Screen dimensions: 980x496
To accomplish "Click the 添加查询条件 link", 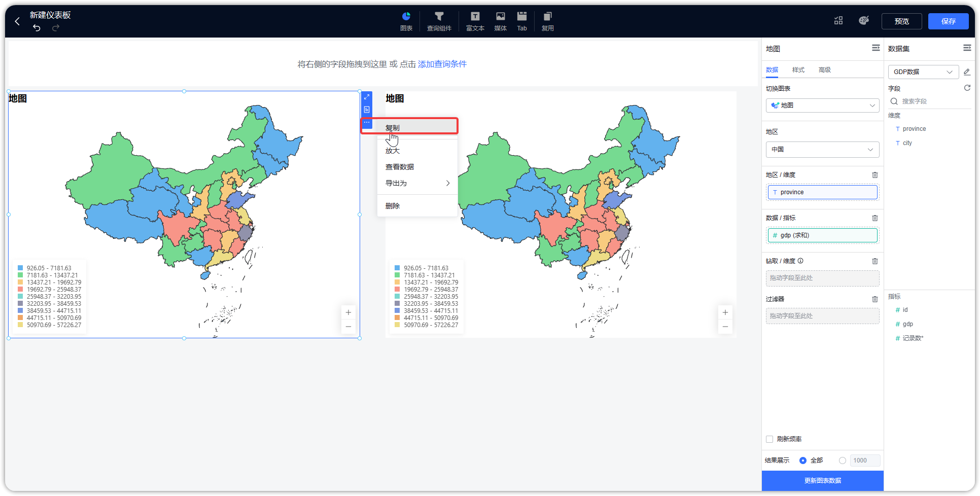I will click(442, 64).
